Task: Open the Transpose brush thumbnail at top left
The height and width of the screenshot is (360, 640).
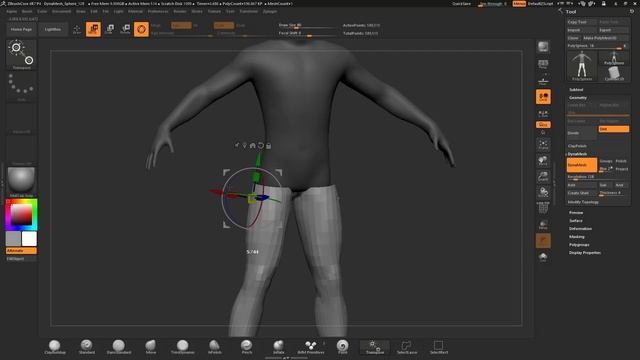Action: pyautogui.click(x=21, y=54)
